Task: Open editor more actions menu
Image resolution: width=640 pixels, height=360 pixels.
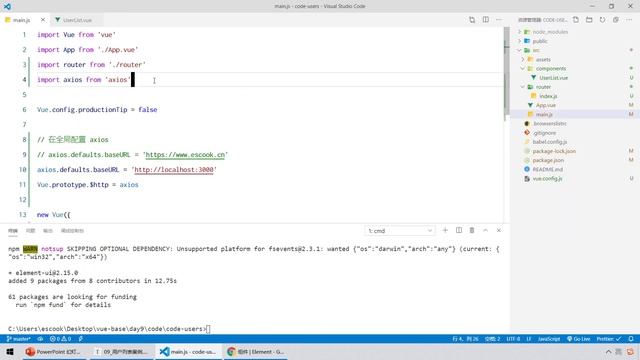Action: (x=499, y=20)
